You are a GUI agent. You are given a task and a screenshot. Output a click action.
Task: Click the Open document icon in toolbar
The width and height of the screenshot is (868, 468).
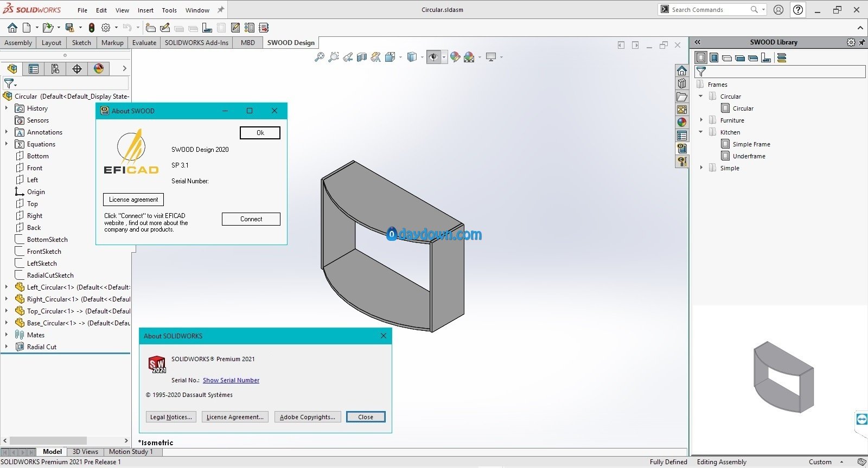coord(48,28)
